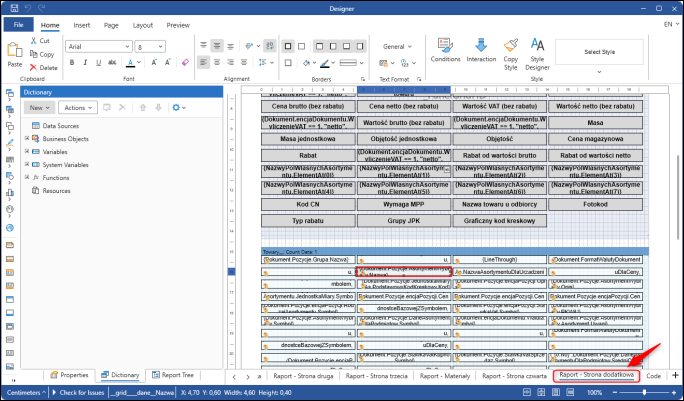This screenshot has height=401, width=684.
Task: Expand the Variables tree node
Action: (x=27, y=152)
